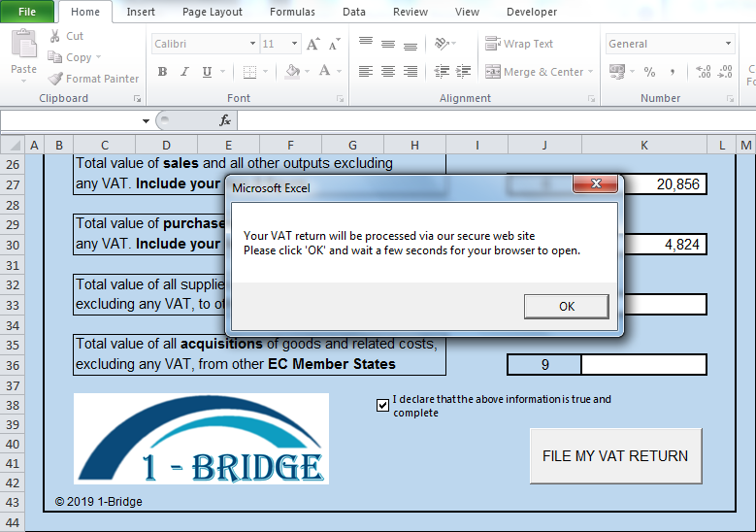756x532 pixels.
Task: Switch to the Insert tab
Action: pyautogui.click(x=141, y=12)
